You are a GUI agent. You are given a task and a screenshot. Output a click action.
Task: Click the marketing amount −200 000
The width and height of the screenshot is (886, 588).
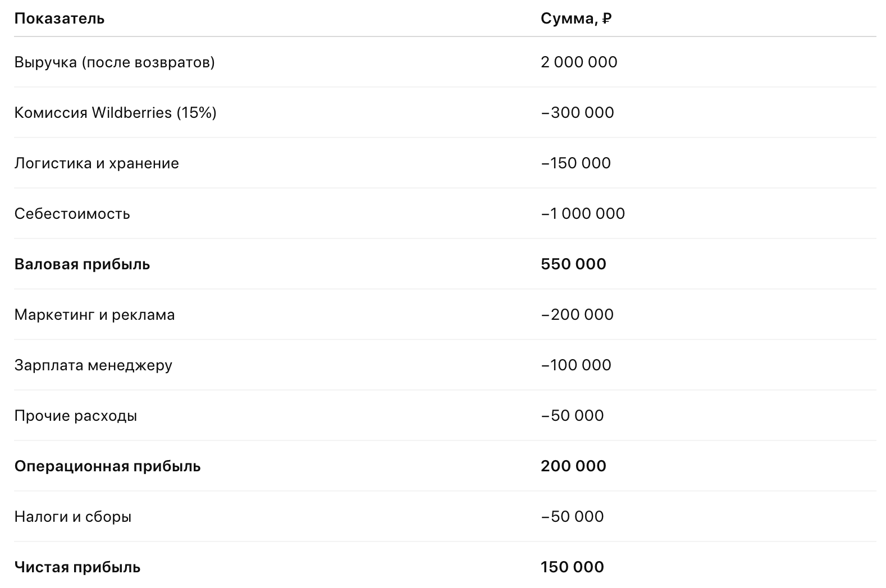(x=577, y=315)
